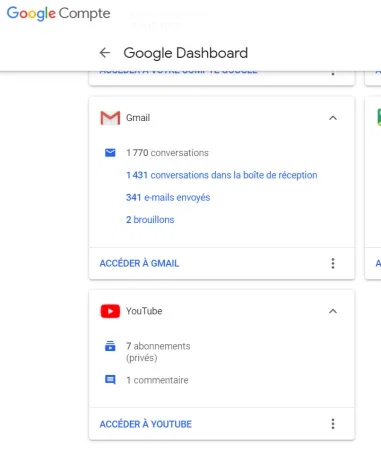Click the Google Dashboard page title

pyautogui.click(x=186, y=53)
